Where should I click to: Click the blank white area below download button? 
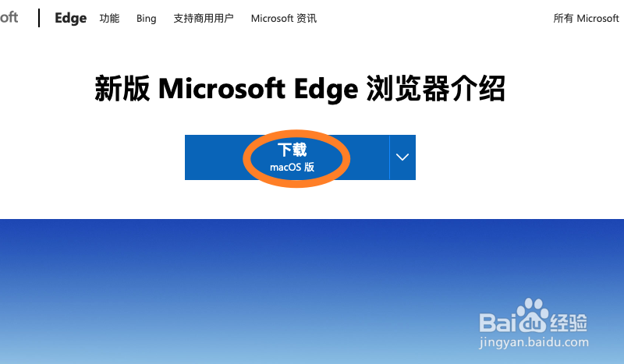(300, 201)
